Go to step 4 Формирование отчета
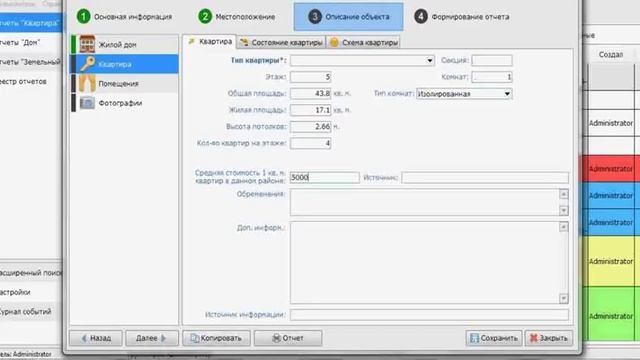This screenshot has height=360, width=640. point(462,17)
